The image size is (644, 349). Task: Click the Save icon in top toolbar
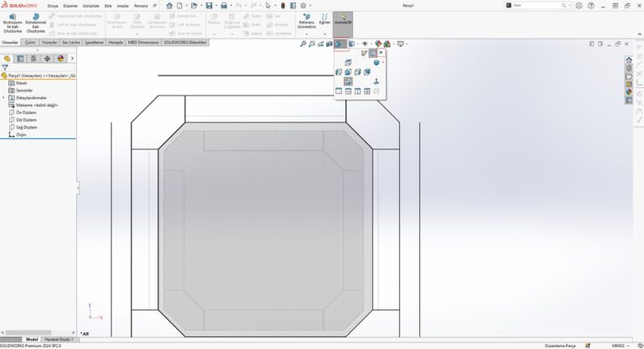209,5
